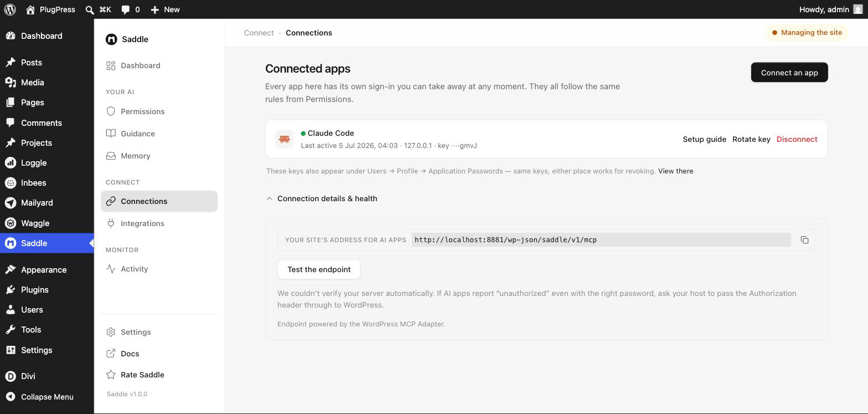Screen dimensions: 868x414
Task: Open the Divi menu
Action: tap(47, 376)
